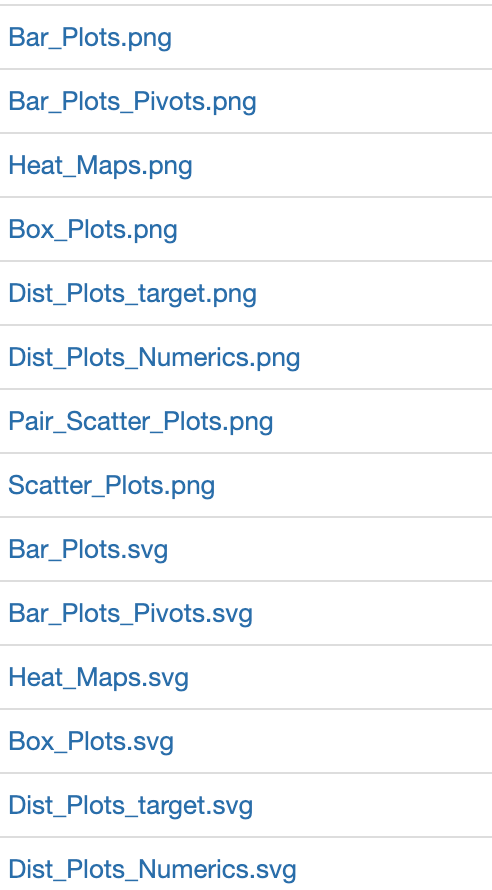This screenshot has width=492, height=890.
Task: Click Bar_Plots_Pivots.svg link
Action: (x=131, y=614)
